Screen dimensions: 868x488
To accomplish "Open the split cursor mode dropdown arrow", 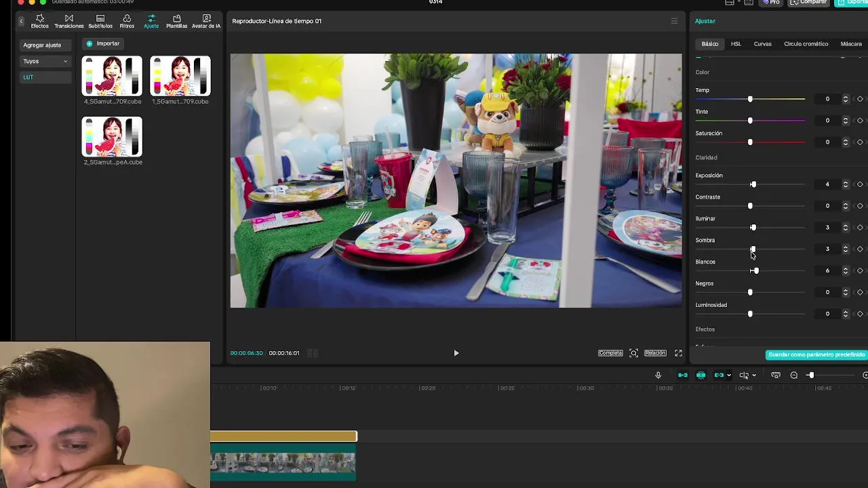I will coord(754,375).
